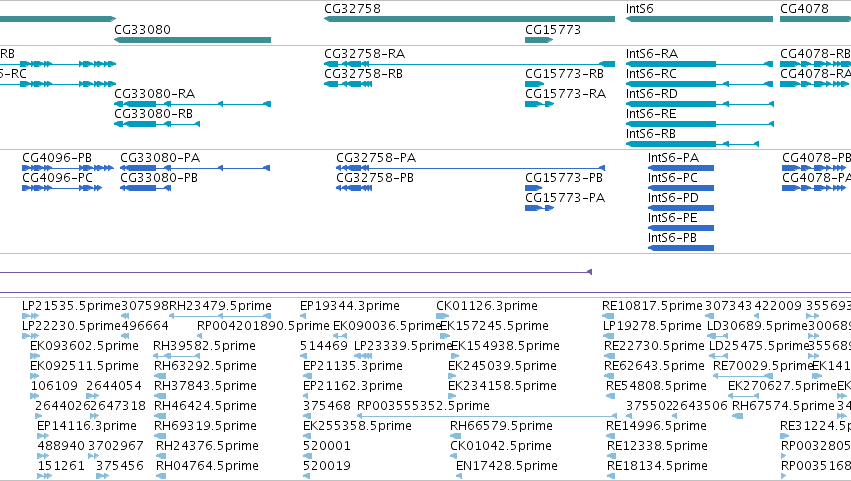Click the EK092511.5prime label
The image size is (851, 481).
click(84, 366)
